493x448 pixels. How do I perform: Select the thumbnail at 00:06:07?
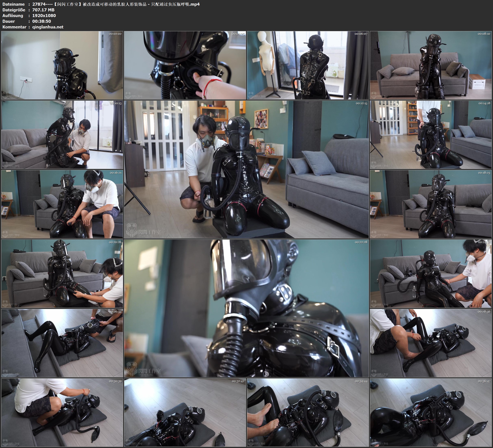[308, 65]
